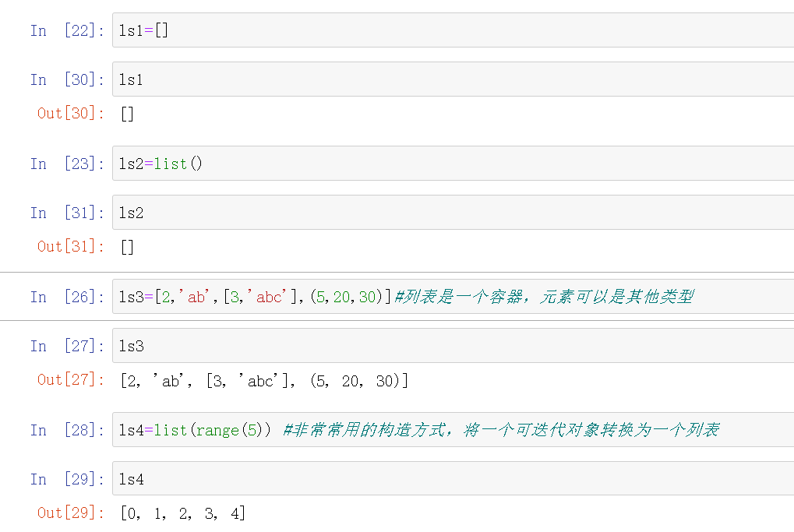This screenshot has height=532, width=794.
Task: Click the In [26] prompt label
Action: click(67, 297)
